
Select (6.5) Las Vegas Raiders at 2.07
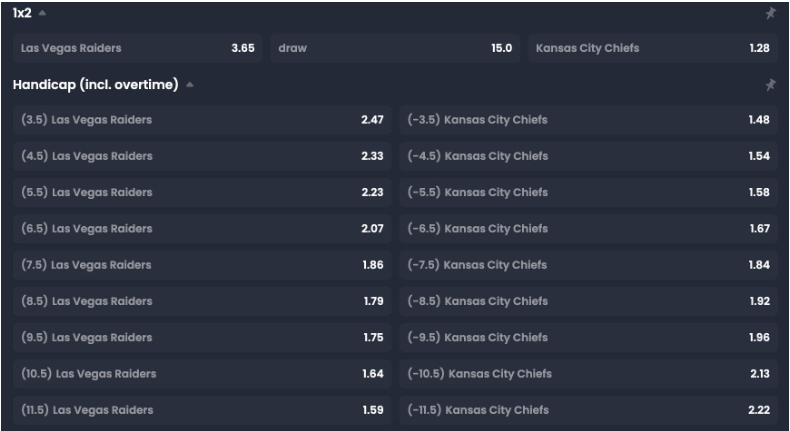coord(202,229)
